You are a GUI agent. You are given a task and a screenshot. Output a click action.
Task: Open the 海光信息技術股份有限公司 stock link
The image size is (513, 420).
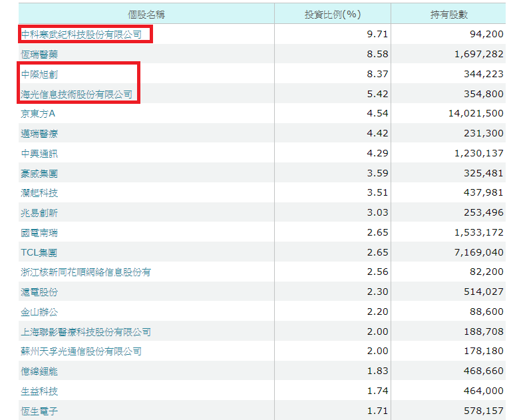(77, 95)
